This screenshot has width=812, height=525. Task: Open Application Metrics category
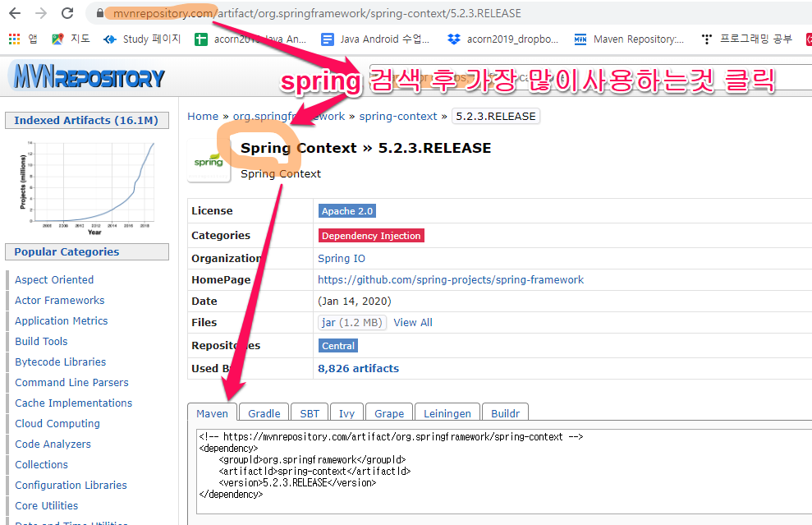coord(61,320)
